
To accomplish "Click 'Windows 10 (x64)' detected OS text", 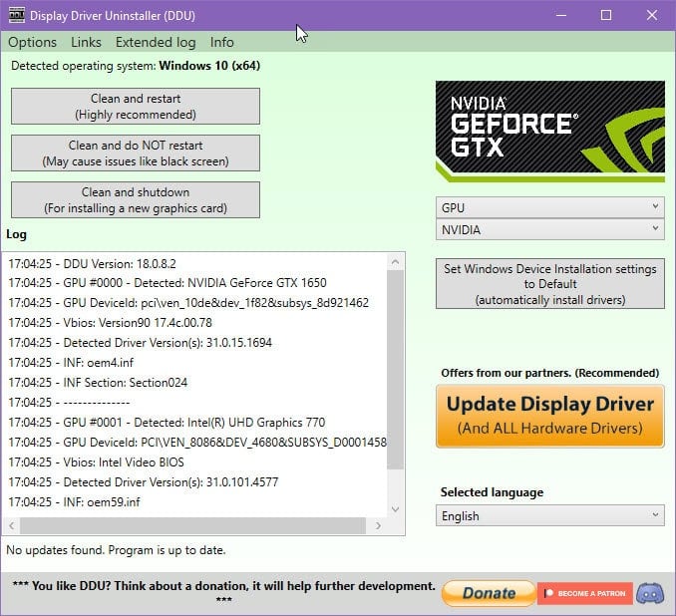I will (209, 66).
